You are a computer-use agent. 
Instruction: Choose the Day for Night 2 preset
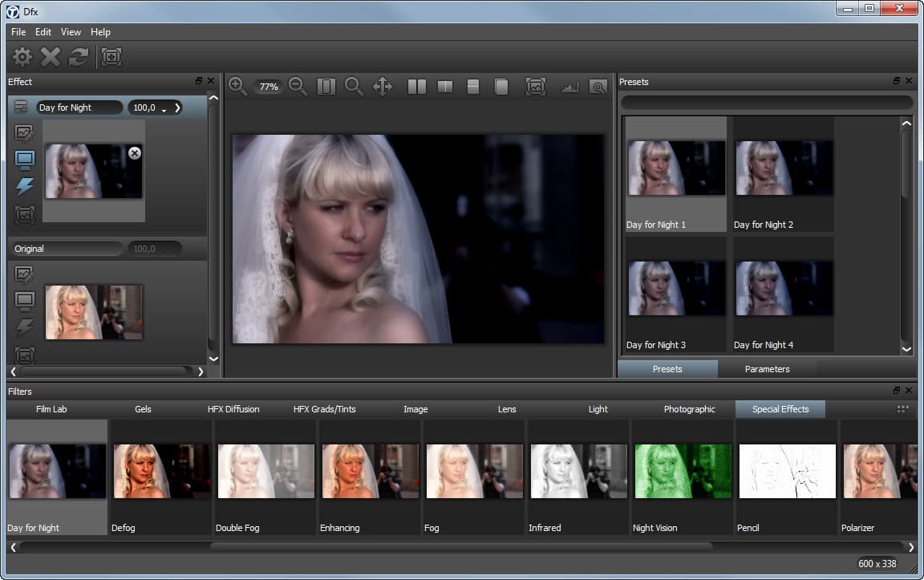tap(783, 174)
